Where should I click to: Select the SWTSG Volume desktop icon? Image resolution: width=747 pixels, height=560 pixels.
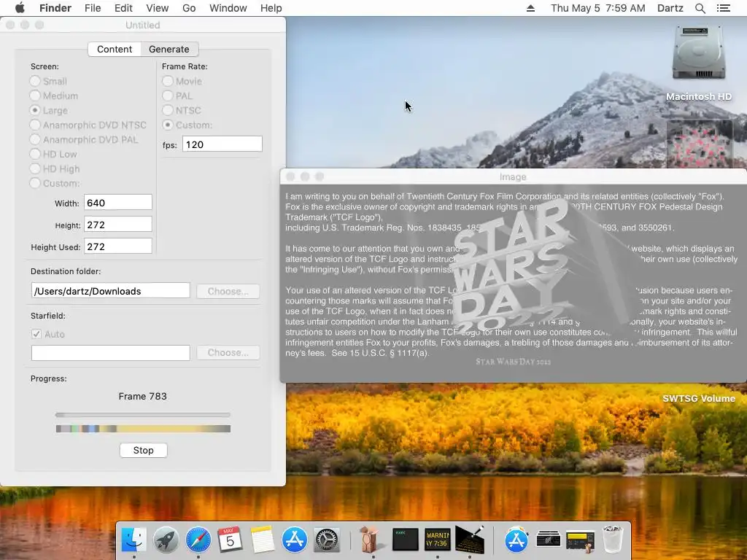(x=698, y=398)
